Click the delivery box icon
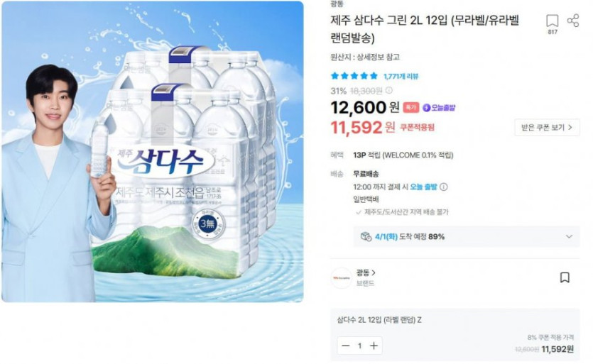 pos(366,236)
